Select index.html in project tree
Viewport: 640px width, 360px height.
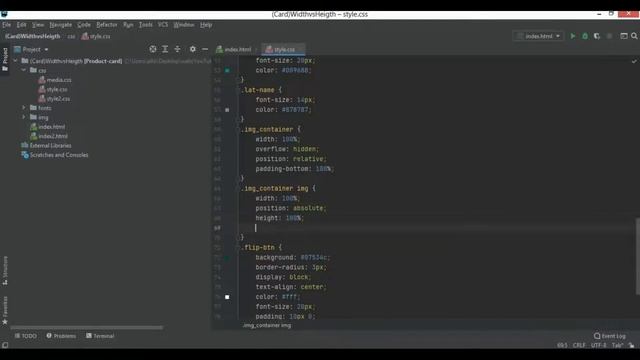click(x=47, y=127)
